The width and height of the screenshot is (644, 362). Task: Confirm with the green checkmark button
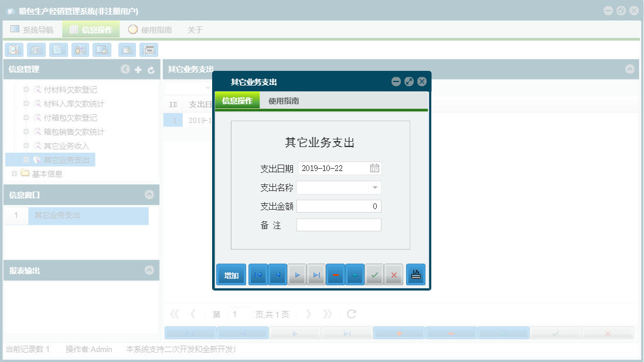click(374, 274)
